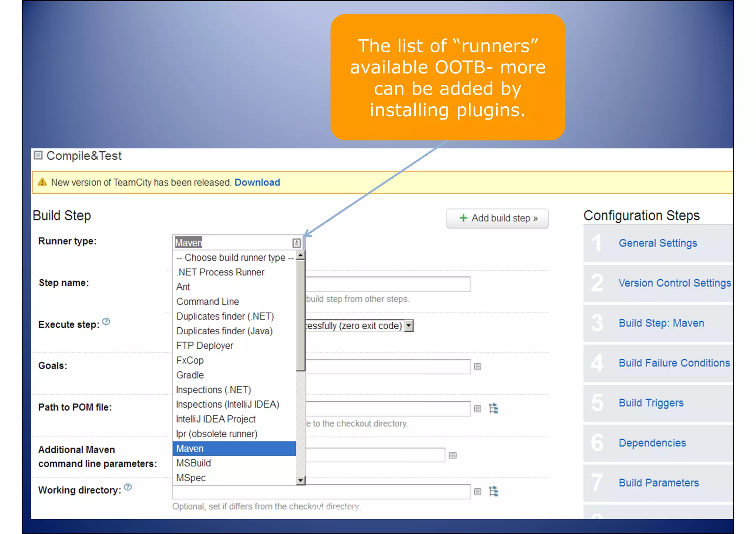Open the parameter picker for Additional Maven parameters
Viewport: 756px width, 534px height.
(x=453, y=455)
